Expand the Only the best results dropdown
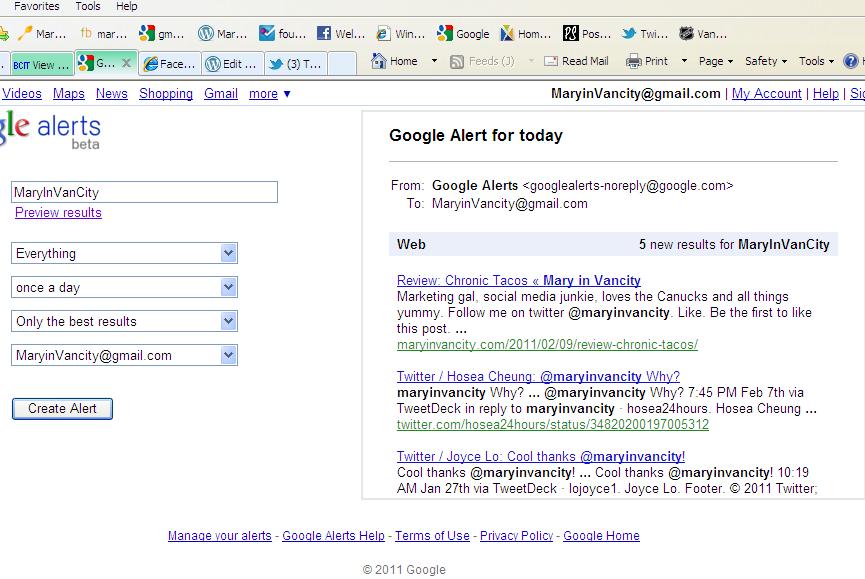Viewport: 865px width, 579px height. coord(229,322)
